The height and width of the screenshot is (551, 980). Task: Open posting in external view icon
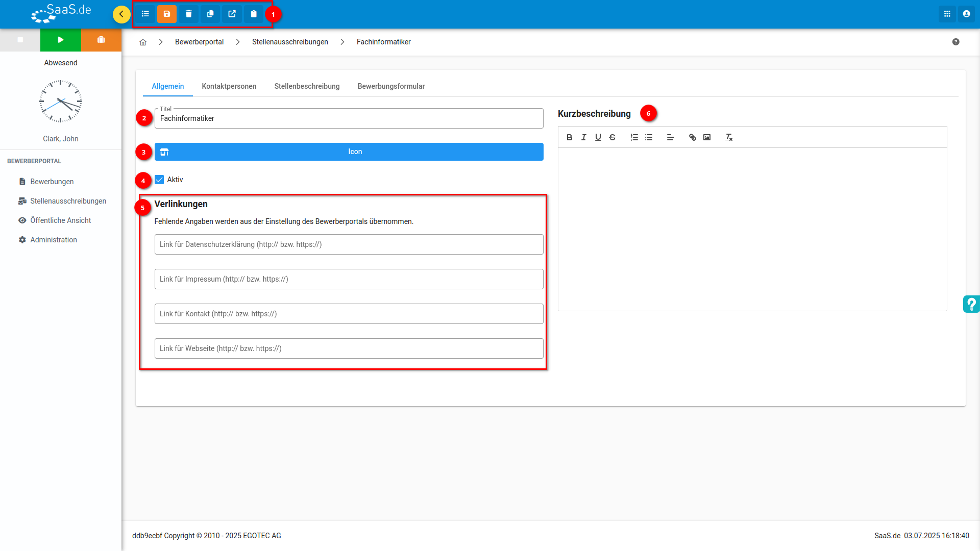coord(232,14)
